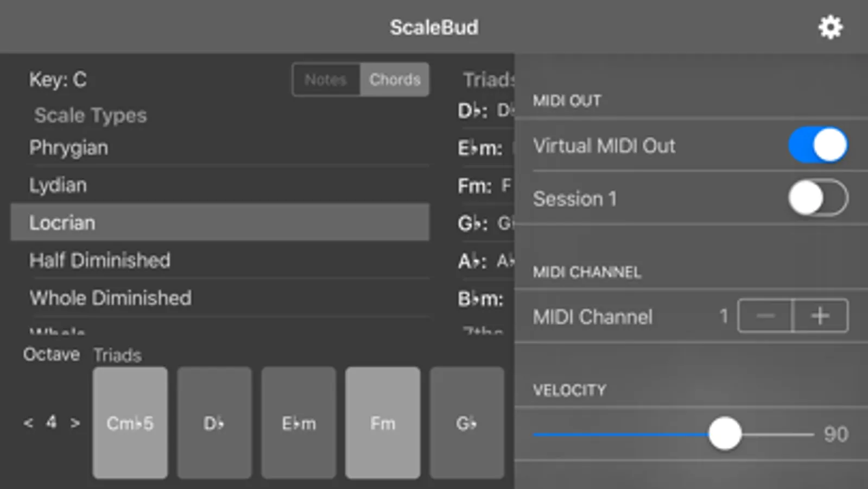
Task: Increase octave with the right arrow
Action: (x=75, y=423)
